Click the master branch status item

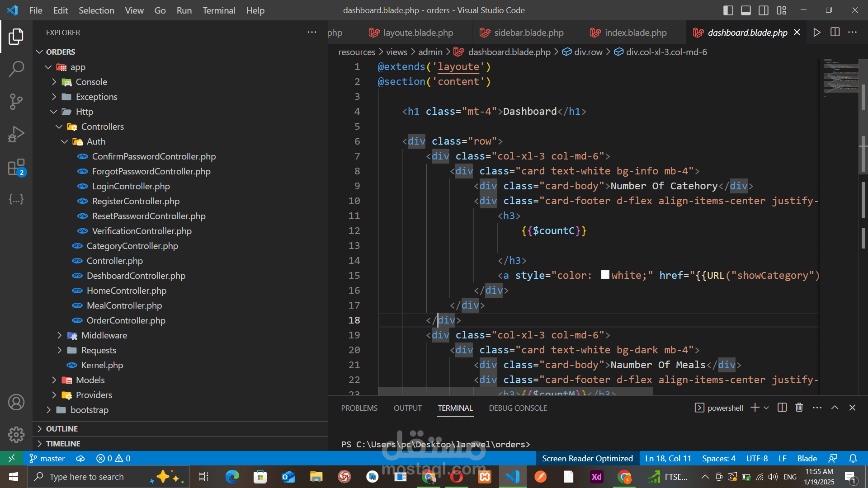[47, 458]
